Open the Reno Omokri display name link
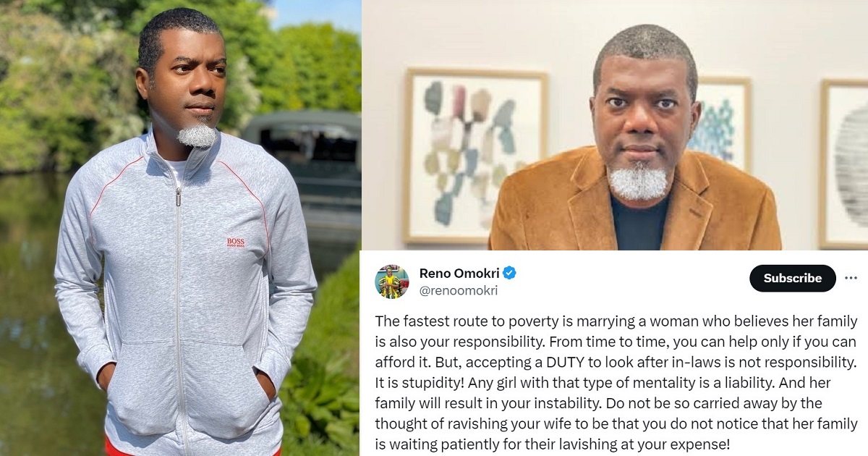Screen dimensions: 868x456 click(x=459, y=273)
